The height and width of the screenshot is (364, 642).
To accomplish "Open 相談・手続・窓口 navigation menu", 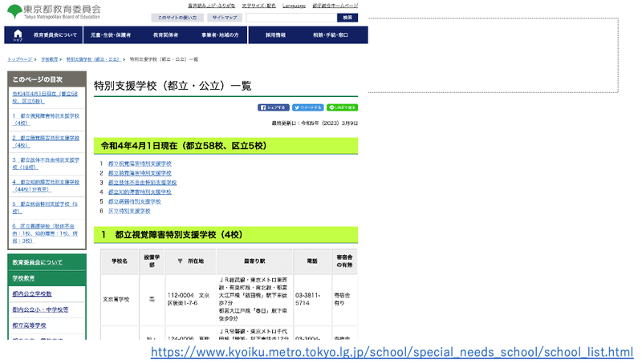I will [x=331, y=35].
